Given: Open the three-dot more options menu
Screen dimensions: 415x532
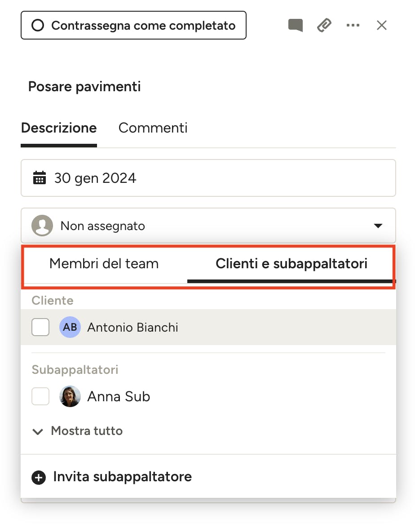Looking at the screenshot, I should (x=353, y=25).
